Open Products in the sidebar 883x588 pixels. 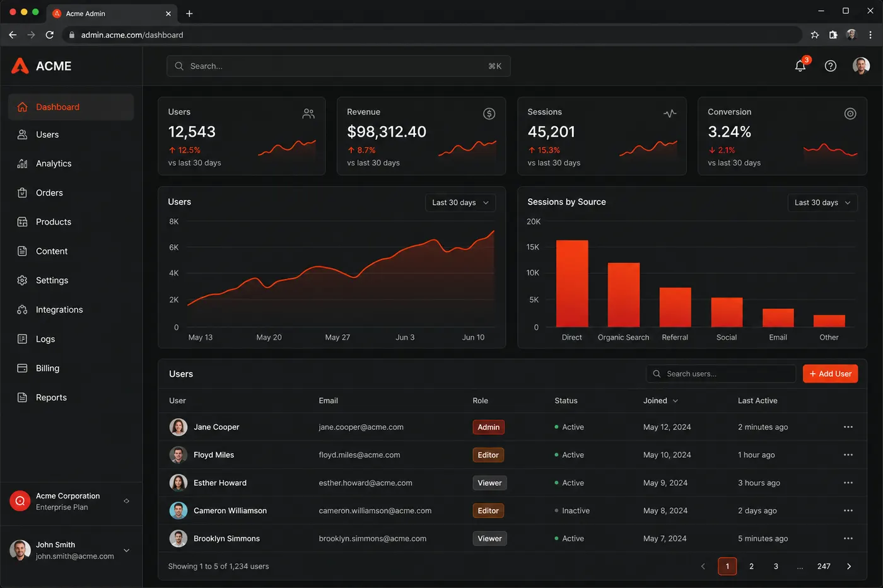(x=71, y=222)
